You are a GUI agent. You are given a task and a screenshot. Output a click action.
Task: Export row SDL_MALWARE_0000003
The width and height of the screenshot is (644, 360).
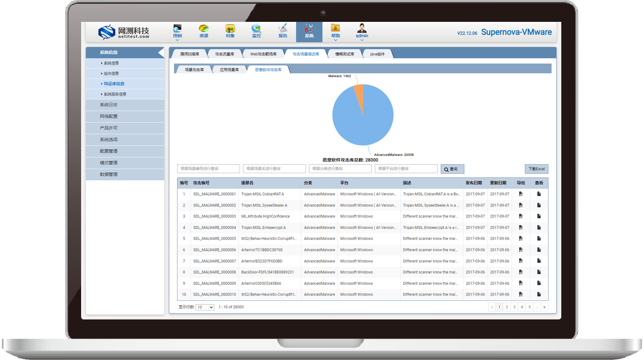(521, 217)
